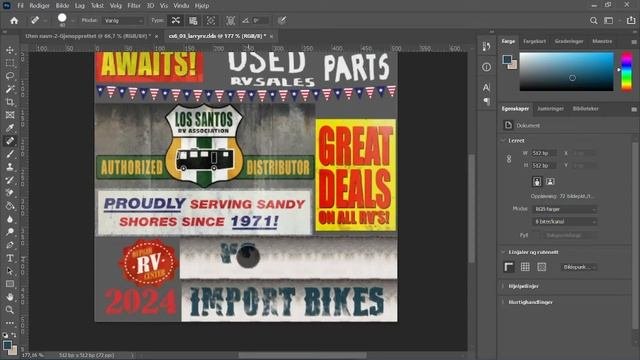Click the Share document icon

click(x=631, y=20)
